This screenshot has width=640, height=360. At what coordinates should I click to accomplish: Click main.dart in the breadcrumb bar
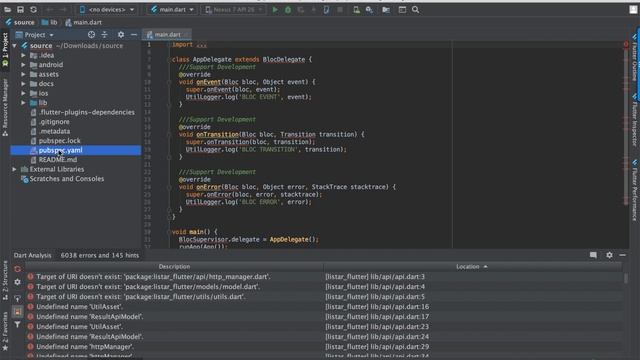[83, 22]
